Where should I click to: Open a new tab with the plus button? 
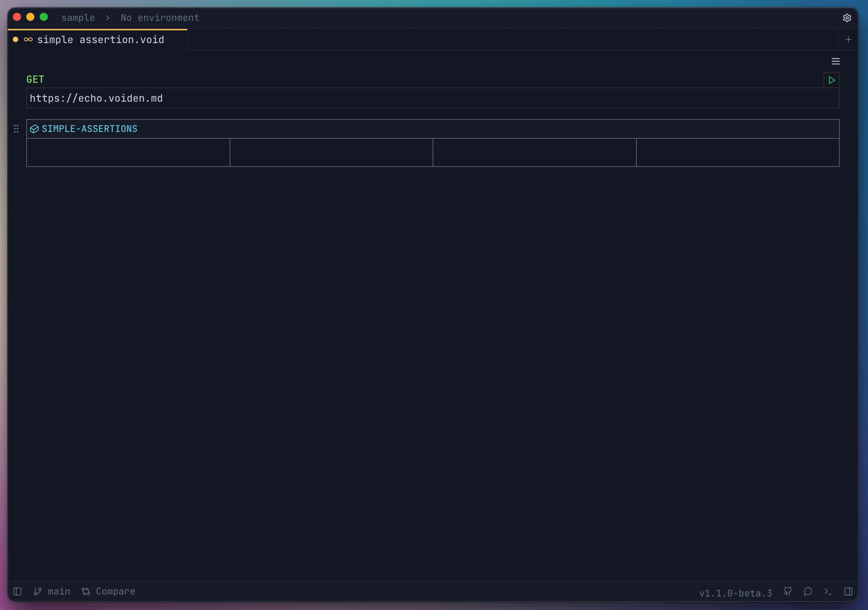[x=848, y=39]
